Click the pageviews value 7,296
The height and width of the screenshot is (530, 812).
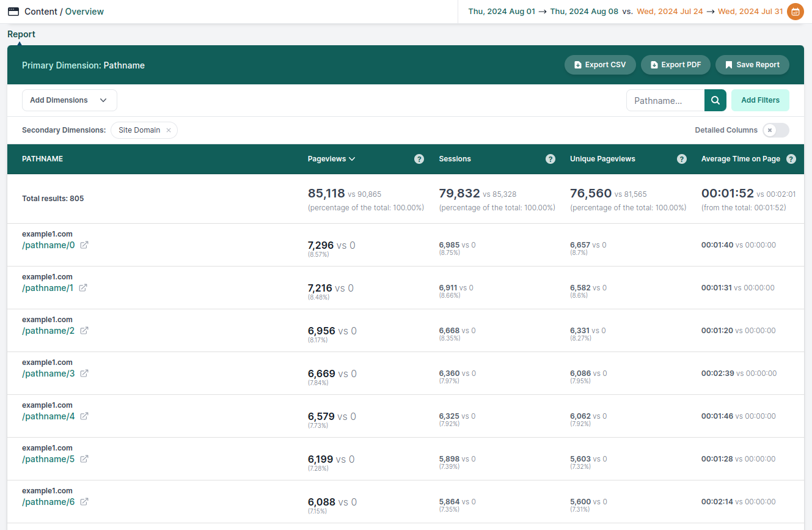point(321,245)
